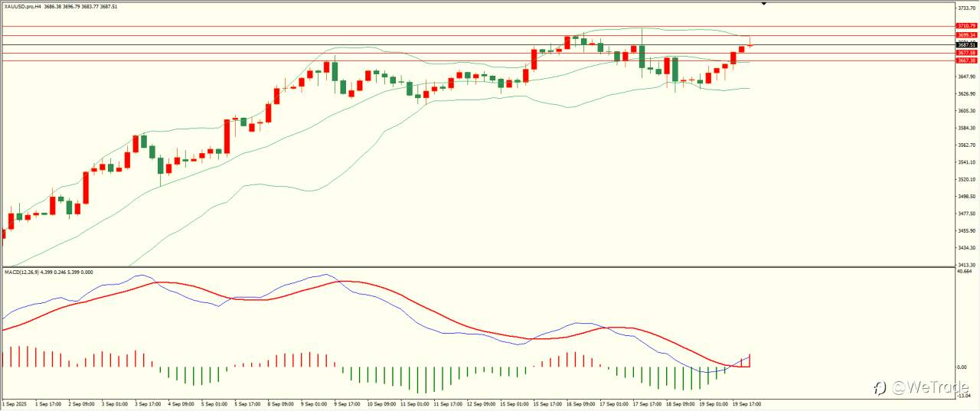This screenshot has width=980, height=411.
Task: Click the 2 Sep 09:00 time axis label
Action: [82, 403]
